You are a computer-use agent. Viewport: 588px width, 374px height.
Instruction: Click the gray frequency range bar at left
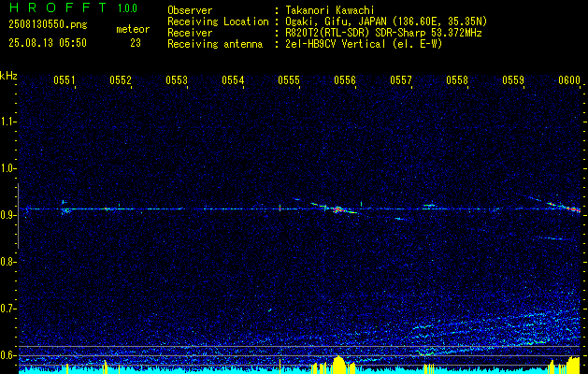pos(18,216)
